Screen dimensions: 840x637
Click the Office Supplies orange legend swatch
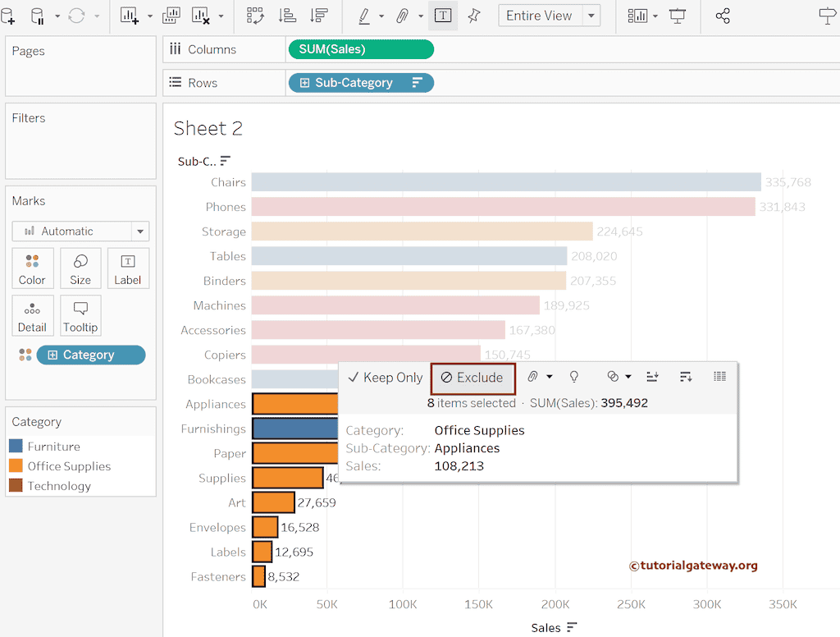click(x=16, y=466)
